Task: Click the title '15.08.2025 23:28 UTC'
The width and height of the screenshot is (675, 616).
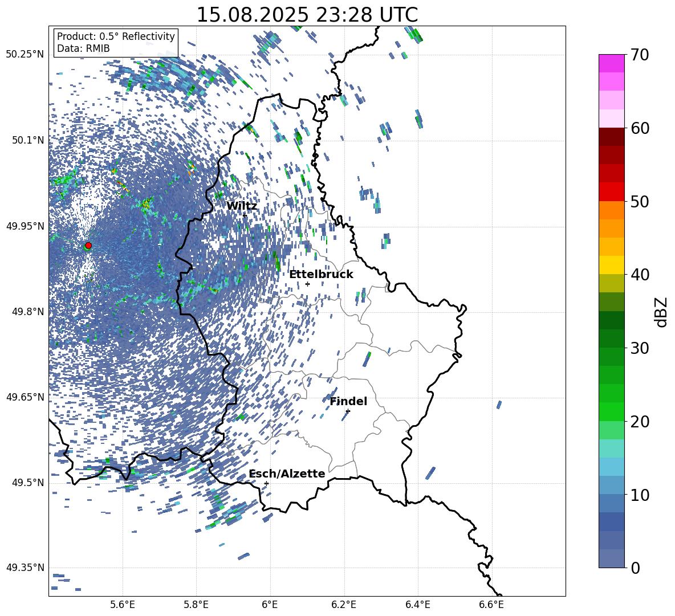Action: (307, 15)
